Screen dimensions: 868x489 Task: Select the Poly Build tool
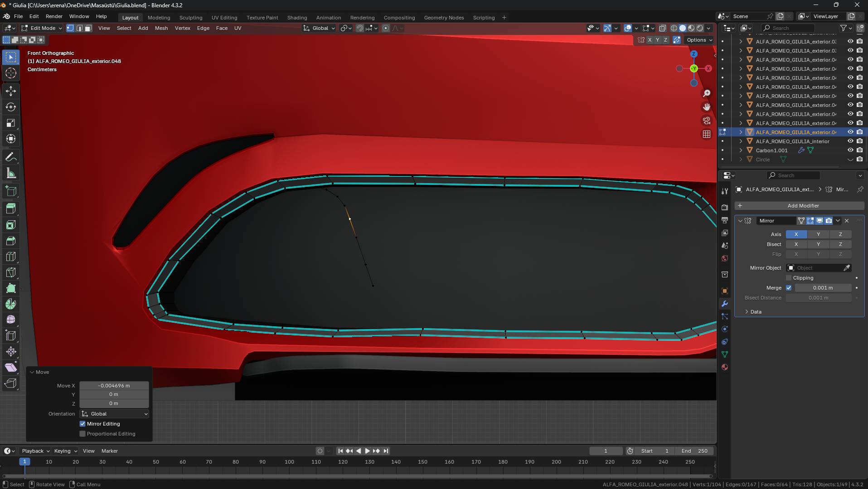[x=11, y=288]
